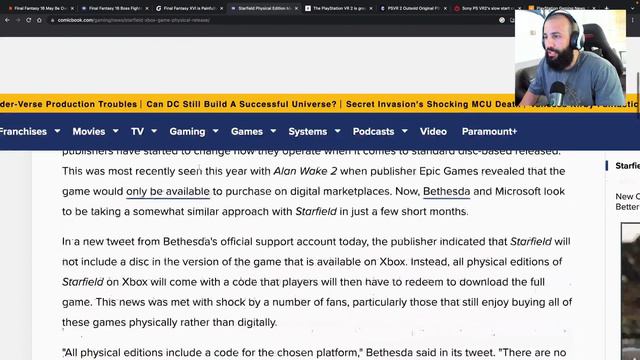Follow the 'only be available' article link

[168, 191]
